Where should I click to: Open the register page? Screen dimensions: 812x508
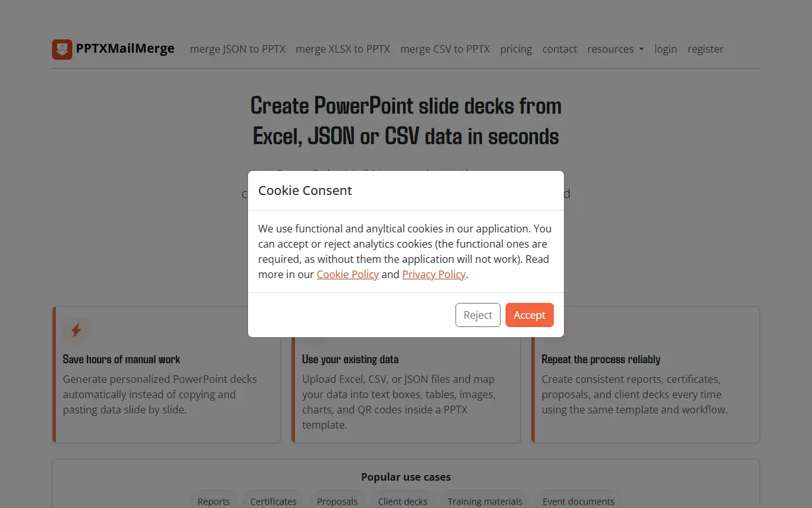(705, 49)
